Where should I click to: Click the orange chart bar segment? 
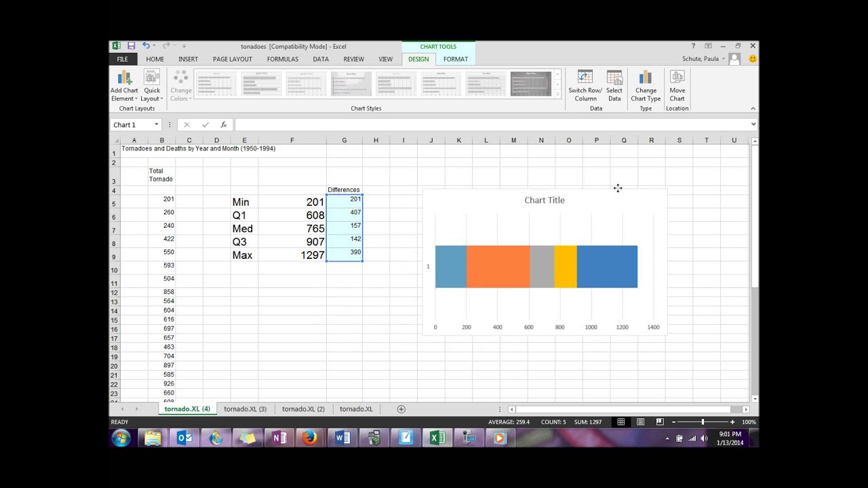coord(498,266)
